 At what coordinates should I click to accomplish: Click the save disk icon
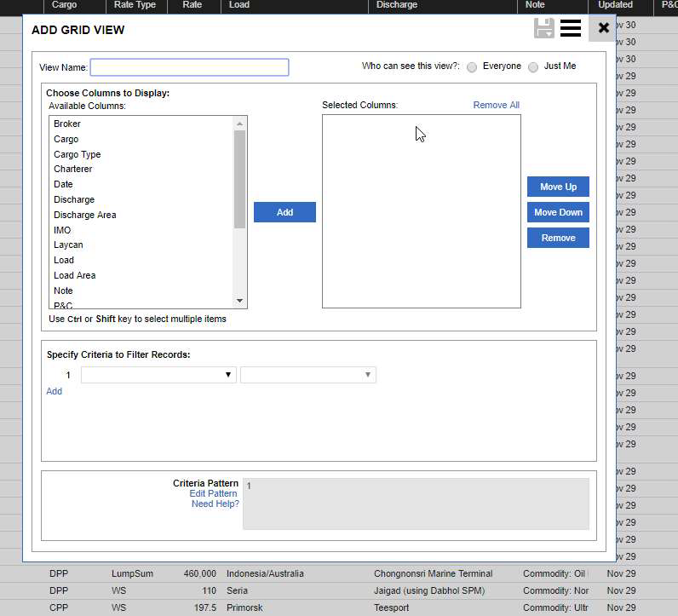543,28
